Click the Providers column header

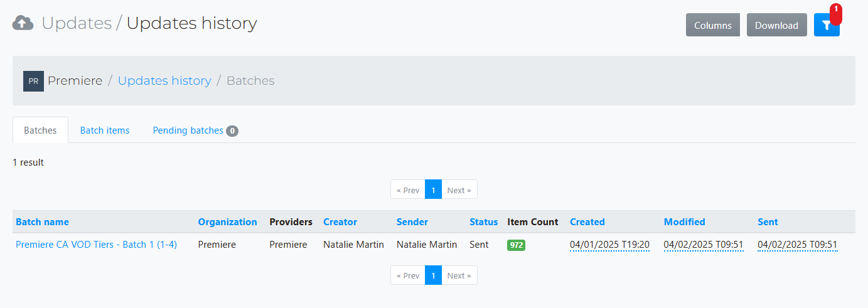point(291,222)
